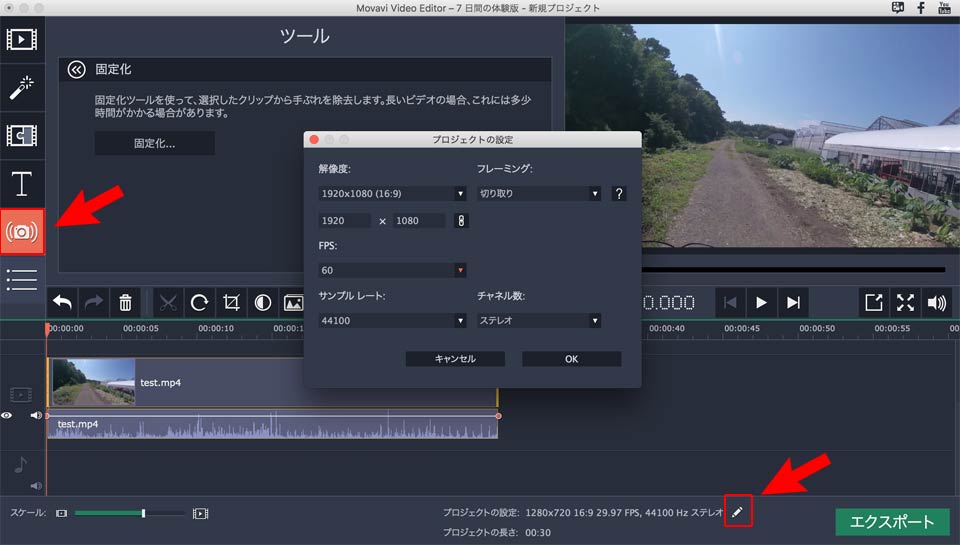Viewport: 960px width, 545px height.
Task: Select the Titles (T) tool
Action: 22,184
